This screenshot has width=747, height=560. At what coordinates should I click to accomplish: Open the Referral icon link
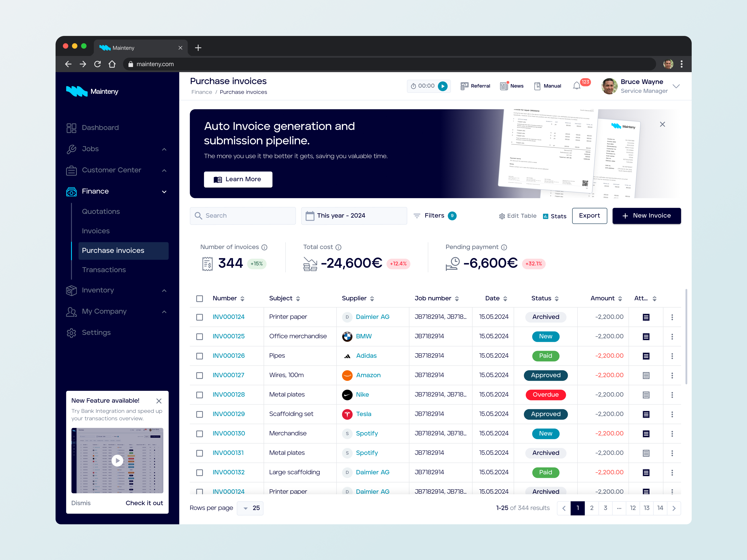475,86
